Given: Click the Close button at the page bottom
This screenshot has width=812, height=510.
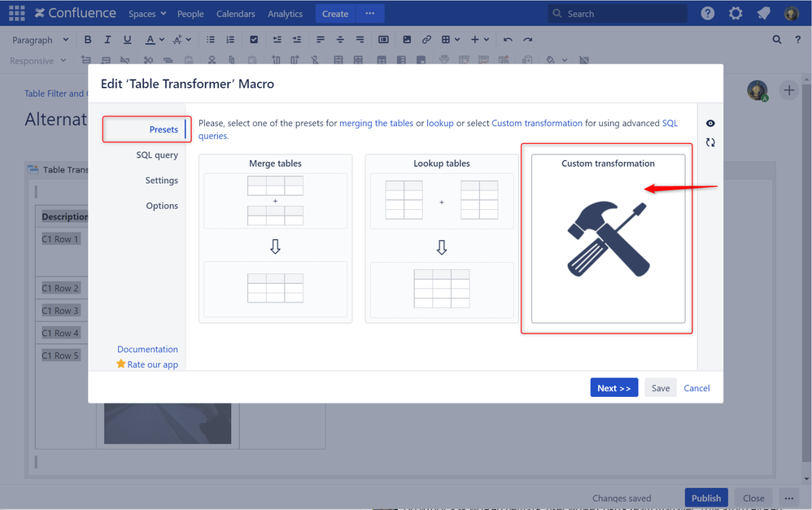Looking at the screenshot, I should 753,498.
